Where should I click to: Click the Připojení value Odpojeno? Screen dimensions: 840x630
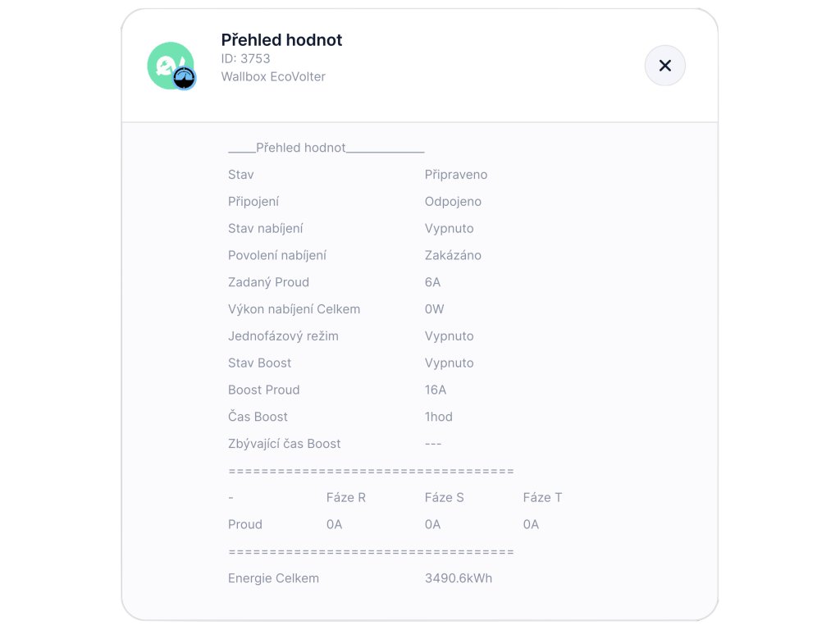tap(453, 202)
